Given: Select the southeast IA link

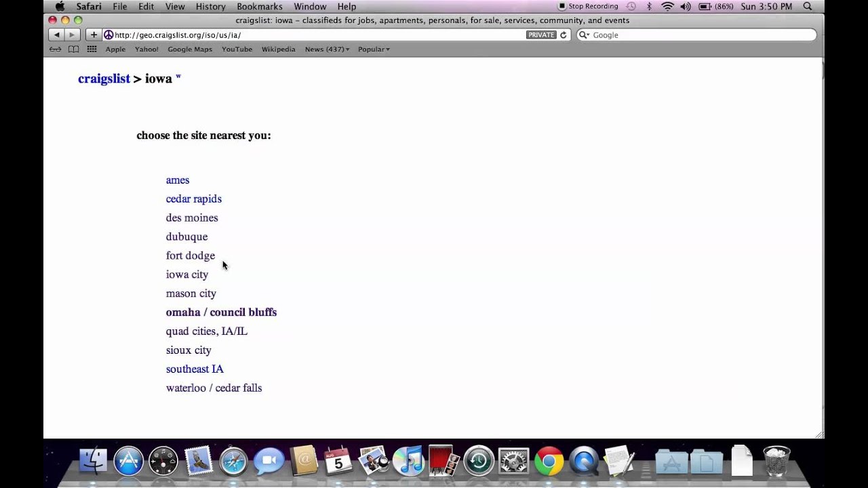Looking at the screenshot, I should coord(195,369).
